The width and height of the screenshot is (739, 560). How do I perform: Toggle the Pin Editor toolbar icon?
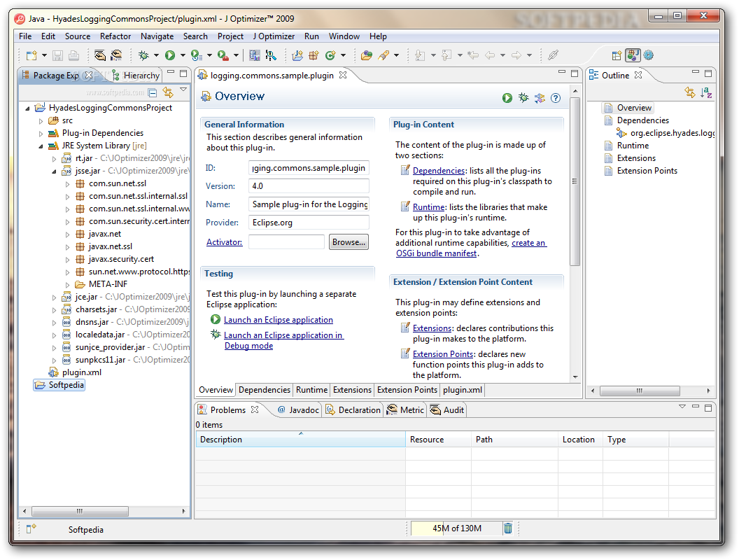(x=554, y=55)
